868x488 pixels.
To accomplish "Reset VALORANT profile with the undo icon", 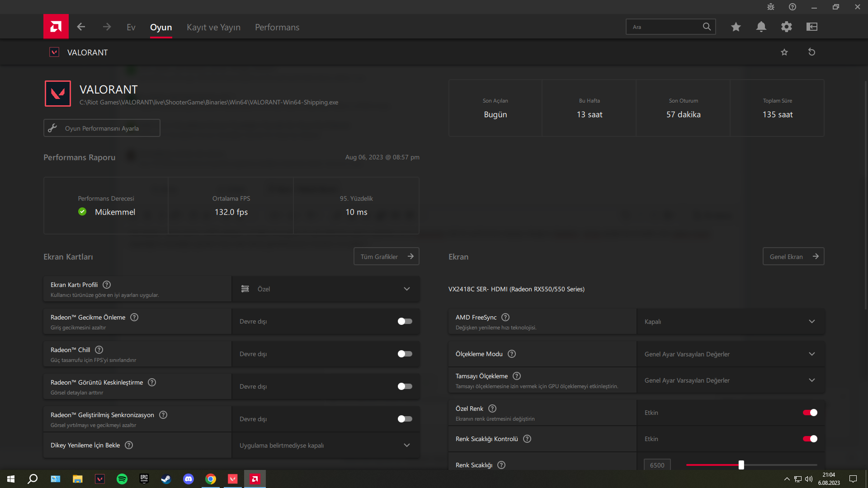I will pos(811,52).
